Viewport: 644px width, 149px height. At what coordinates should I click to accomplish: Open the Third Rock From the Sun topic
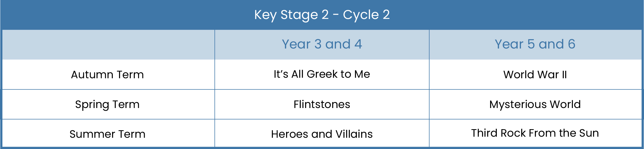pos(535,133)
